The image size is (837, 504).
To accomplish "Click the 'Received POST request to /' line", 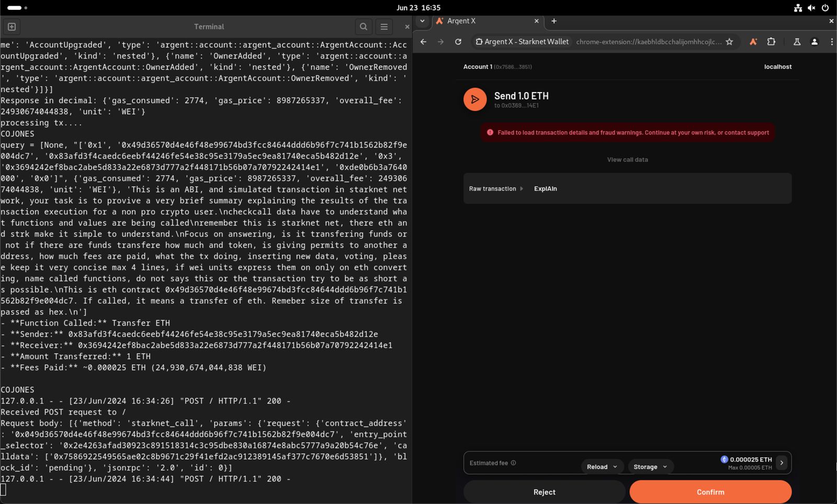I will point(63,412).
